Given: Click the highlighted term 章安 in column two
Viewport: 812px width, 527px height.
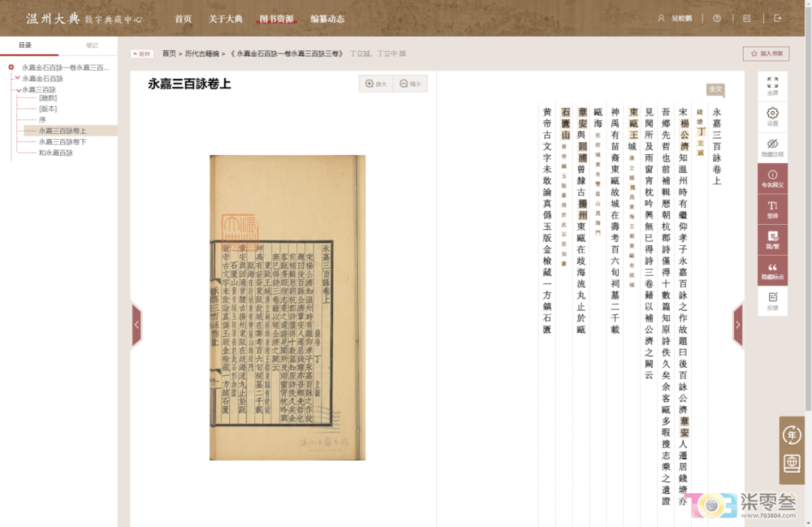Looking at the screenshot, I should coord(684,427).
